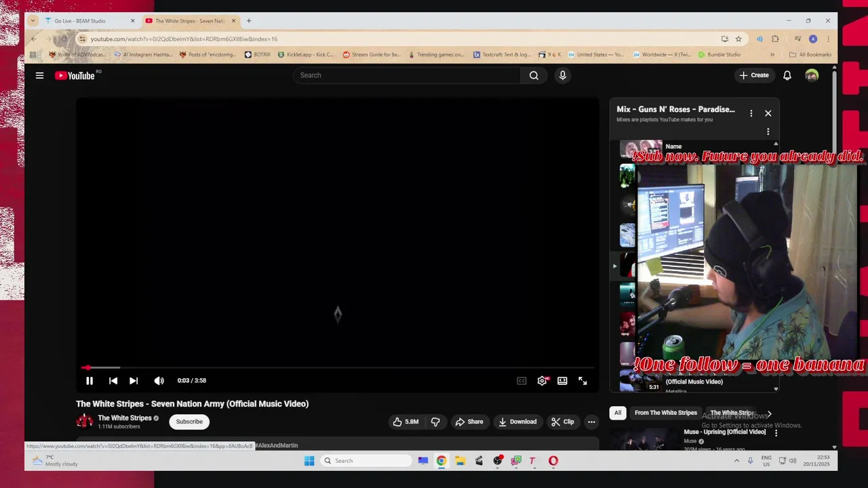
Task: Open more actions below the video
Action: tap(591, 422)
